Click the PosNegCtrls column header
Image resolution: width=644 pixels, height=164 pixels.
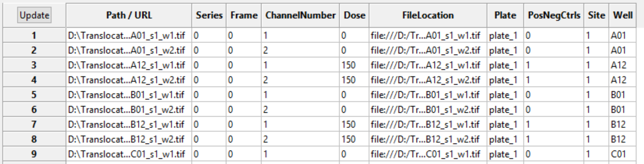[554, 15]
